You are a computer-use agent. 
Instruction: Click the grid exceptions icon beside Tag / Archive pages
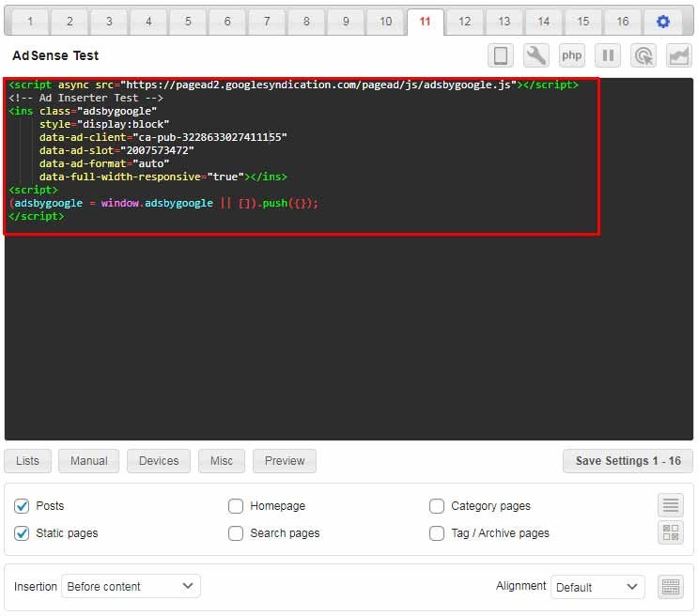click(671, 532)
